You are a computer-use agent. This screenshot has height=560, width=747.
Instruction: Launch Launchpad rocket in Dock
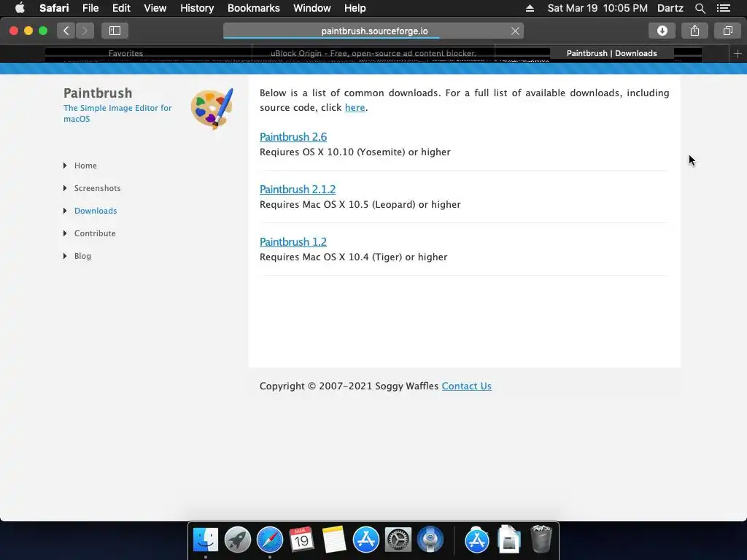tap(237, 540)
